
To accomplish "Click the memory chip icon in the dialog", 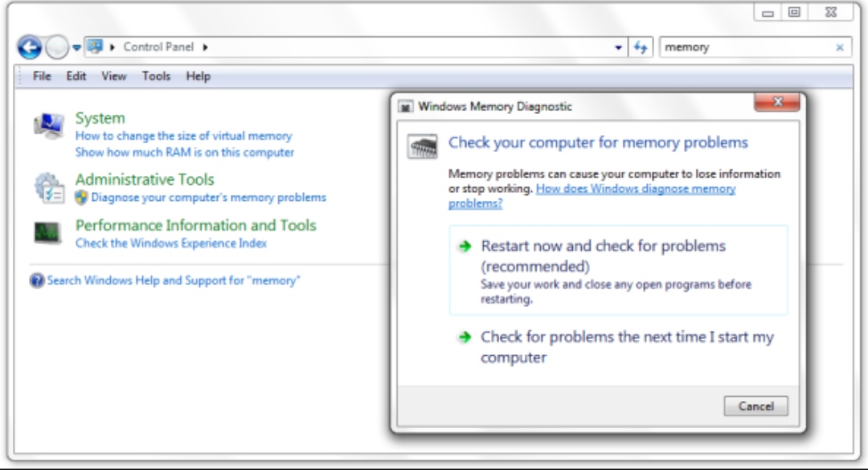I will click(423, 147).
